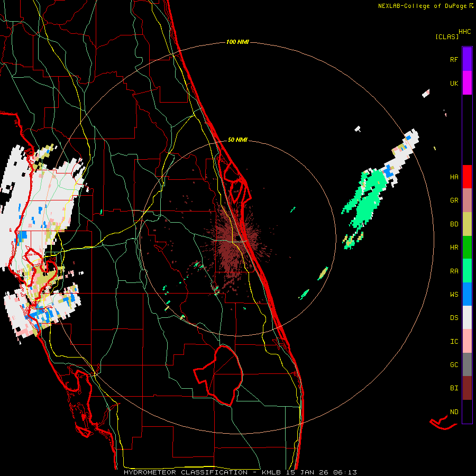Pick the bright green RA swatch
Image resolution: width=476 pixels, height=476 pixels.
pos(467,271)
